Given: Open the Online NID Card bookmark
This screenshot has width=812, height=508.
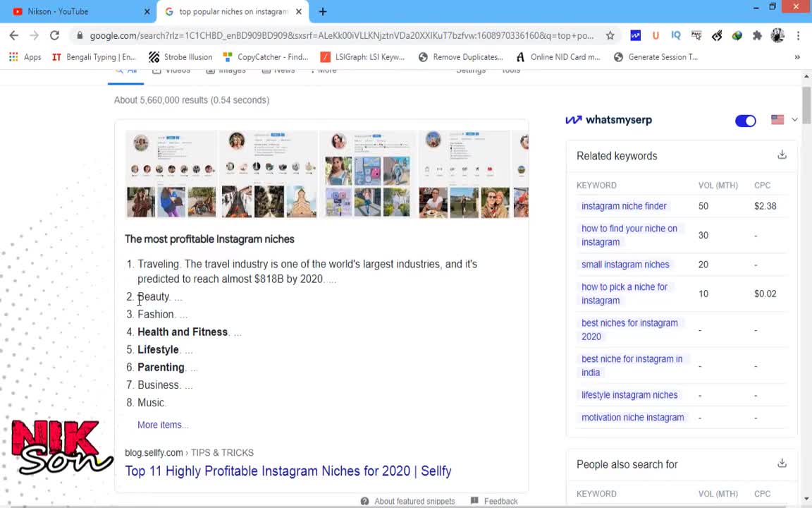Looking at the screenshot, I should click(x=558, y=57).
